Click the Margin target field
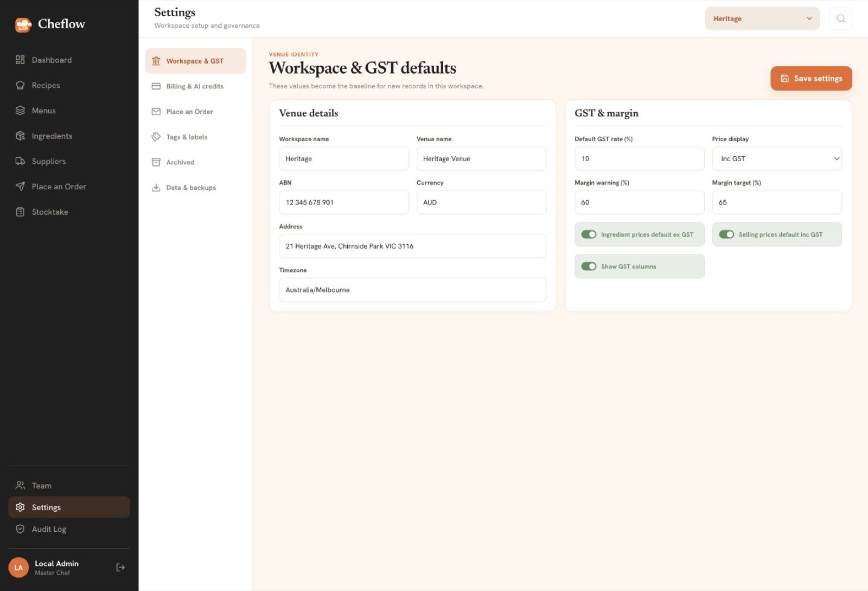This screenshot has width=868, height=591. (x=777, y=202)
